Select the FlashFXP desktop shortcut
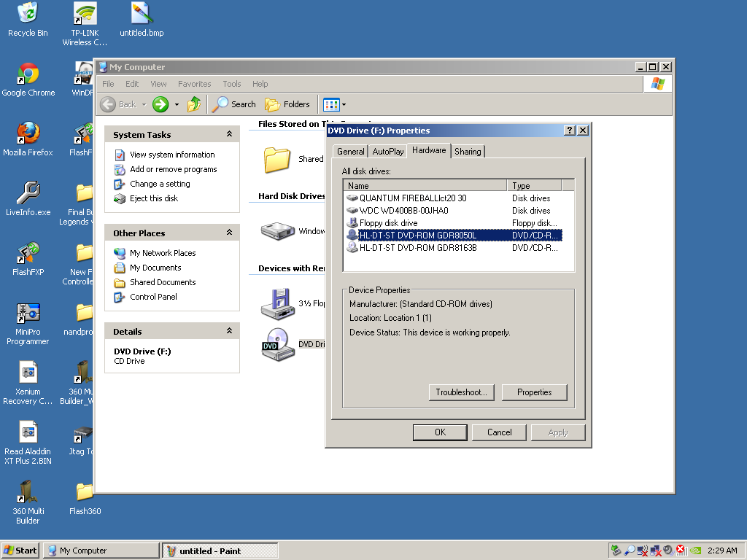747x560 pixels. click(28, 259)
